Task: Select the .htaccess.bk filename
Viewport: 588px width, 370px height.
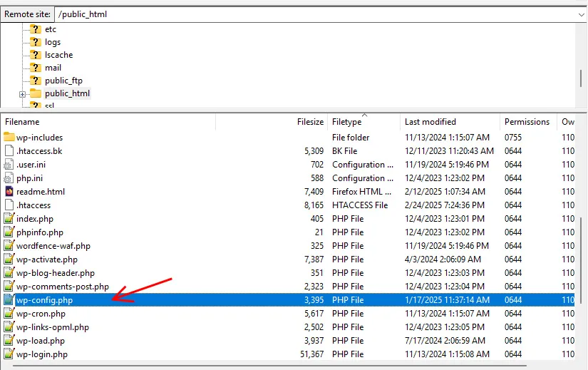Action: tap(39, 151)
